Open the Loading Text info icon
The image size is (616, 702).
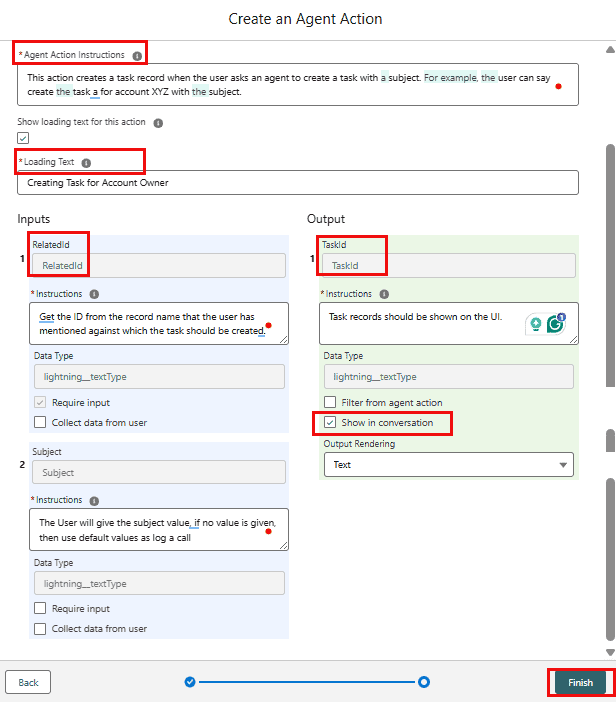click(86, 163)
